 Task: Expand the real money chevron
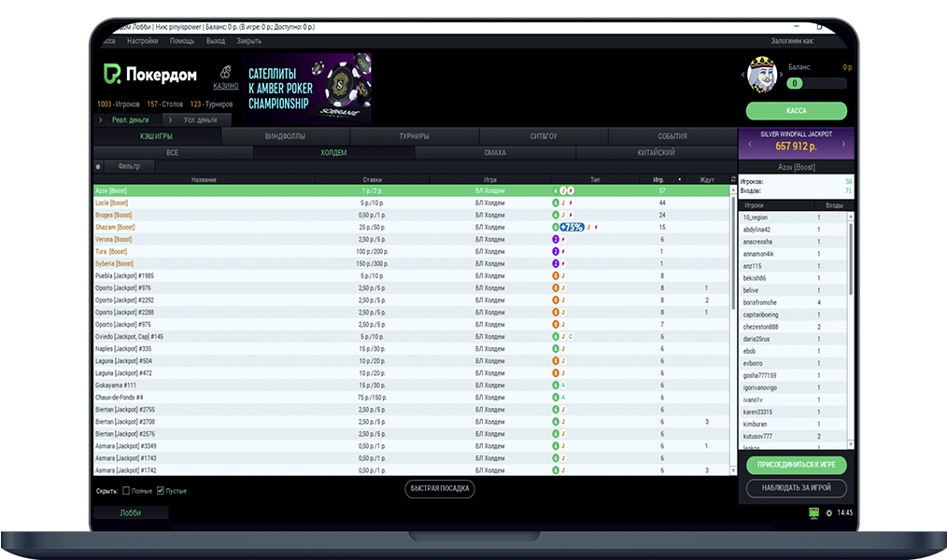click(101, 120)
